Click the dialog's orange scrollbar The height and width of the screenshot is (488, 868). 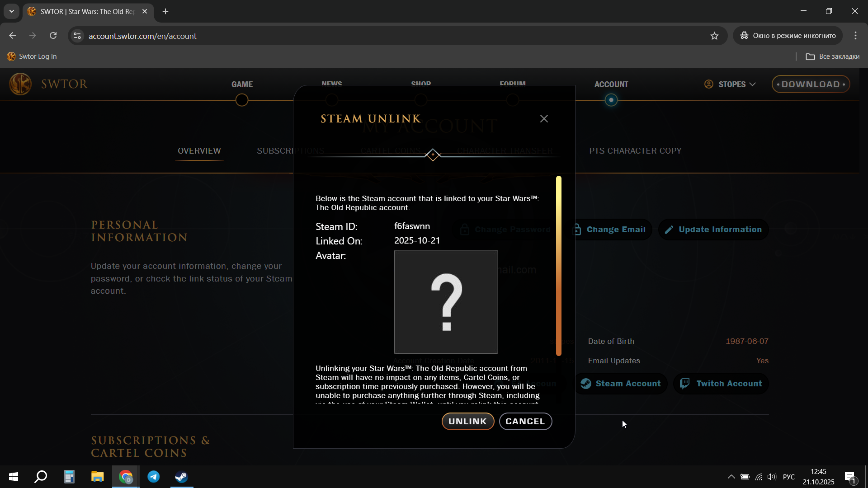[x=559, y=266]
